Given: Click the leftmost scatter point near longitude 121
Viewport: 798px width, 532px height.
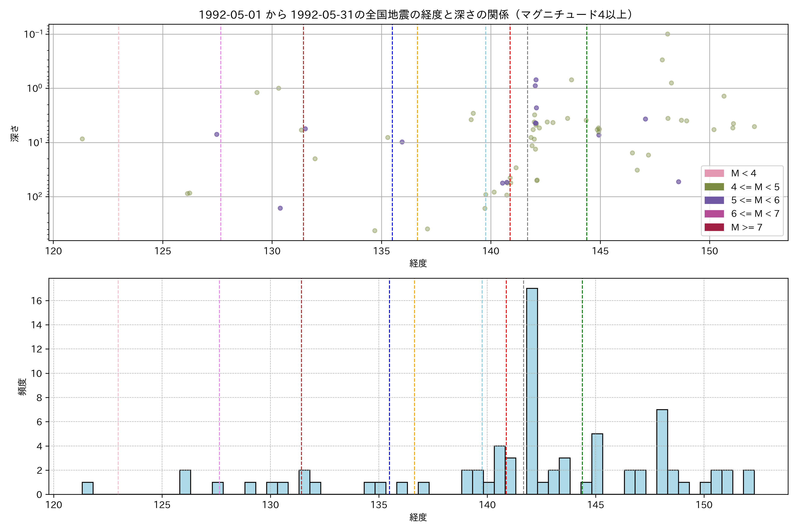Looking at the screenshot, I should [x=82, y=139].
